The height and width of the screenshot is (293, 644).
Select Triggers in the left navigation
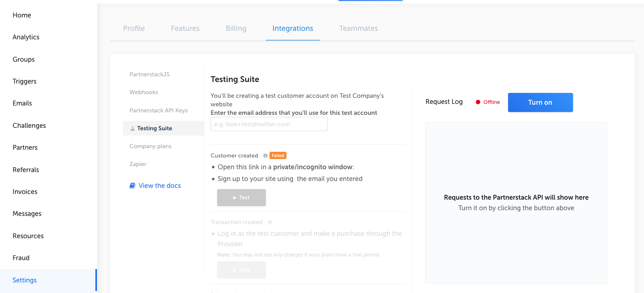(x=24, y=81)
